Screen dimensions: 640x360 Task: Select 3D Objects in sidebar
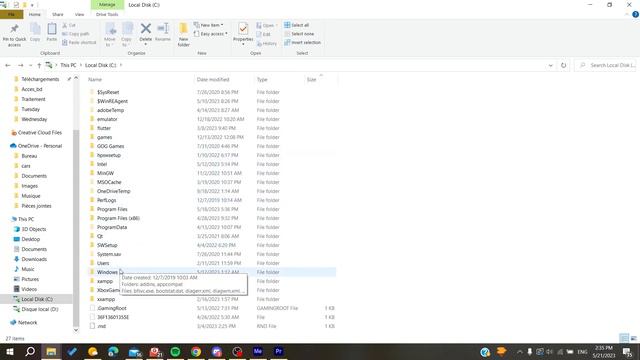click(33, 229)
